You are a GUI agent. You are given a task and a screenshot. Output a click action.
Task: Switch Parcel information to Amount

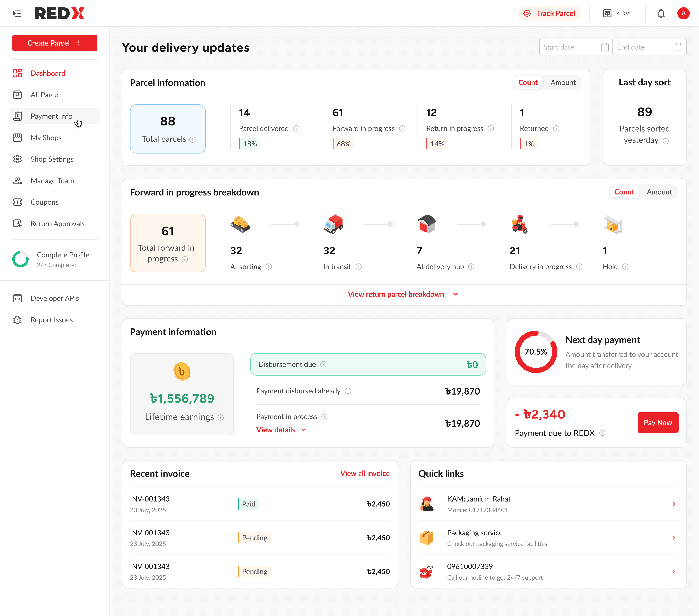(563, 82)
